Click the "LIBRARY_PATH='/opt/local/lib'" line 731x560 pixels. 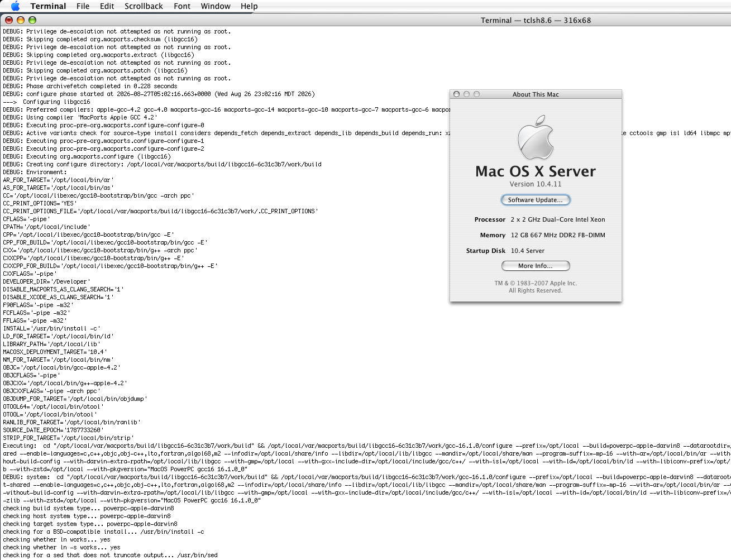coord(51,344)
